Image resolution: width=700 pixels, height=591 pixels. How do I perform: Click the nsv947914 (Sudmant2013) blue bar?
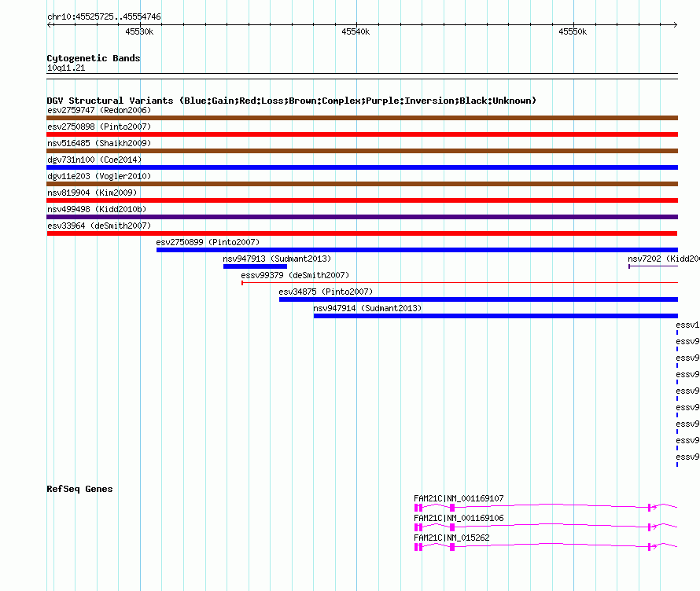[496, 316]
